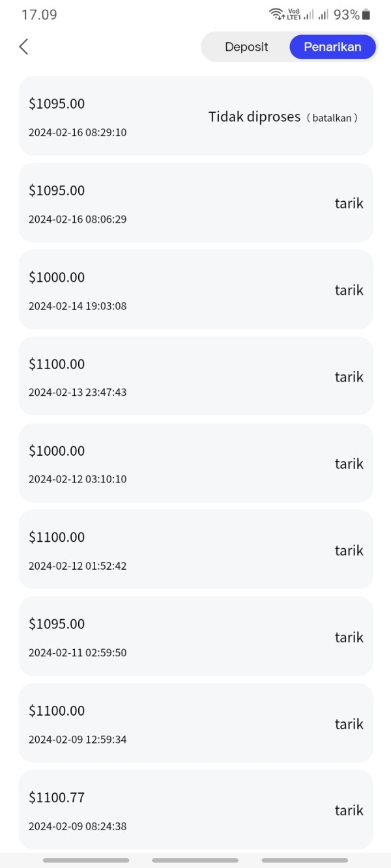
Task: Tap the signal strength bars icon
Action: pos(323,14)
